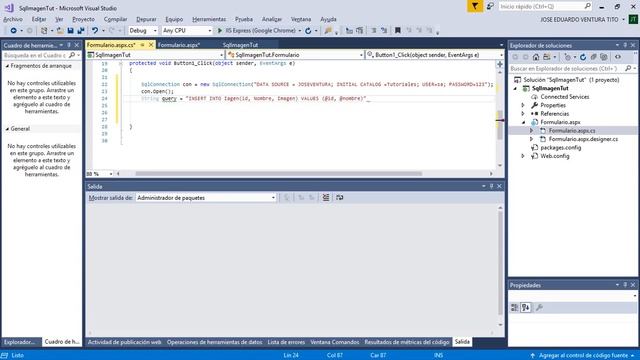Viewport: 640px width, 360px height.
Task: Click the Alphabetical sort icon in Propiedades panel
Action: (x=526, y=307)
